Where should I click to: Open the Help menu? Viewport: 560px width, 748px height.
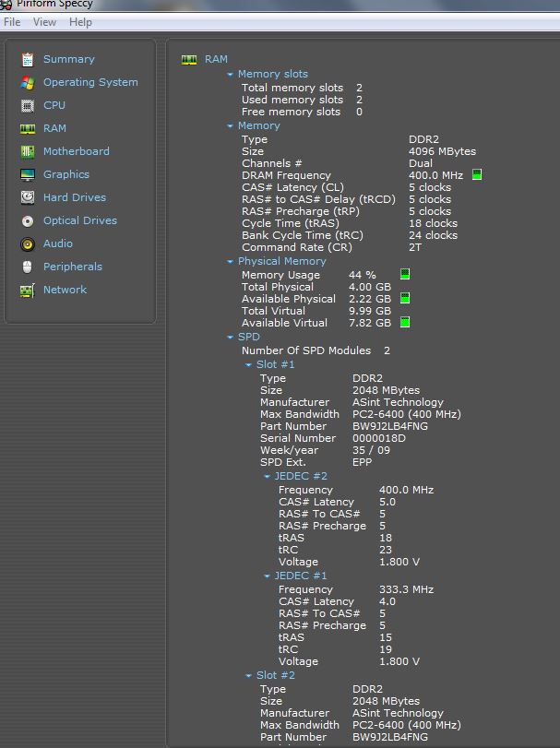pos(80,22)
